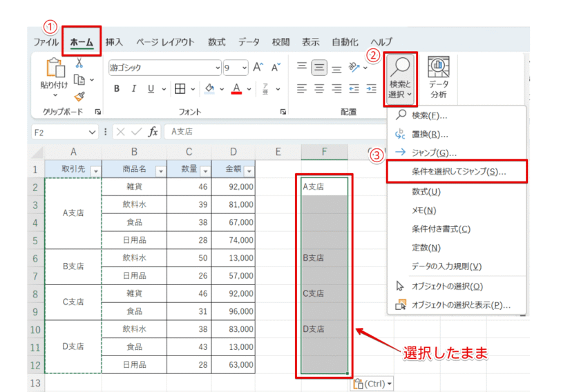Viewport: 561px width, 392px height.
Task: Expand borders dropdown arrow
Action: 193,89
